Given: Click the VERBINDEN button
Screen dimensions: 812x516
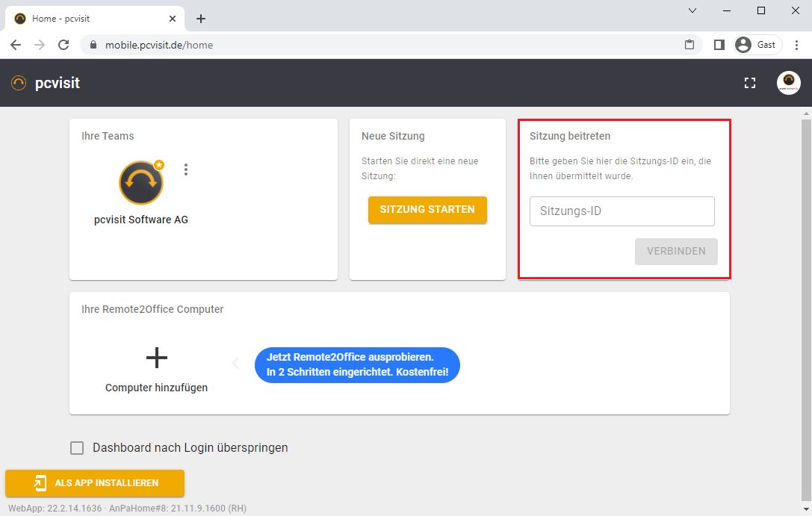Looking at the screenshot, I should (676, 252).
